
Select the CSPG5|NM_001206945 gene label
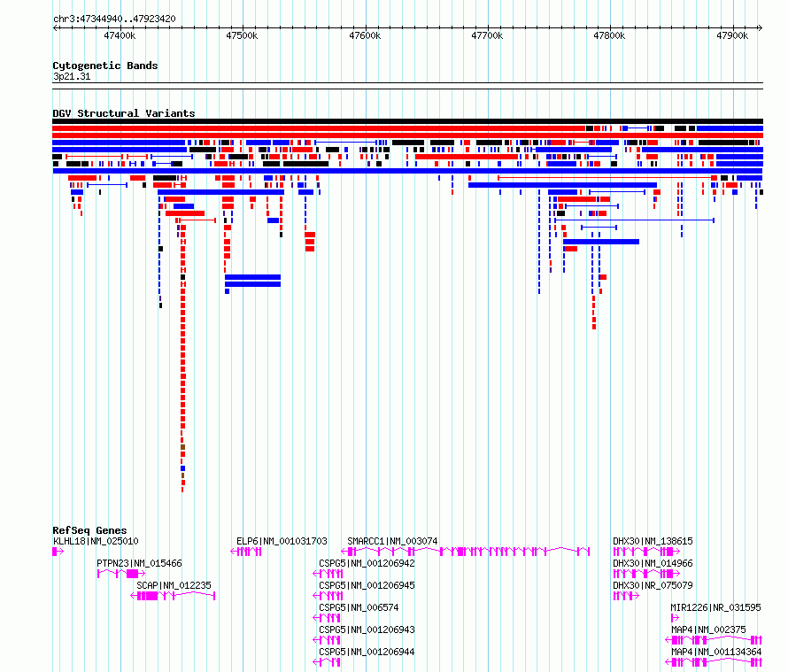click(x=367, y=585)
